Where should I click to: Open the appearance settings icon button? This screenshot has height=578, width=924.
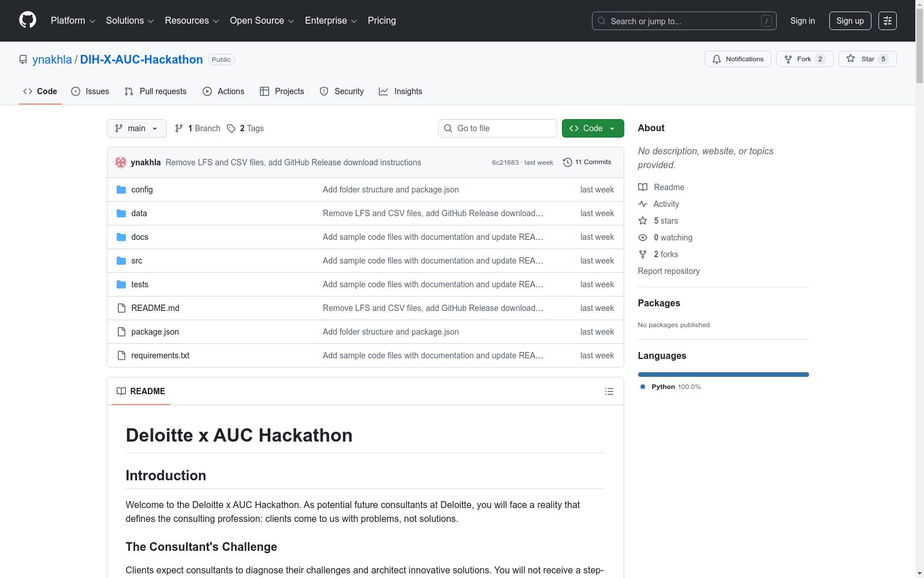pos(888,21)
